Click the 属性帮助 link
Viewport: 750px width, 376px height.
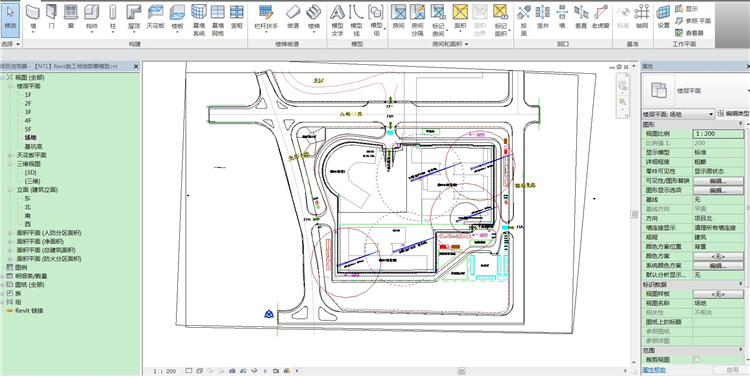653,370
